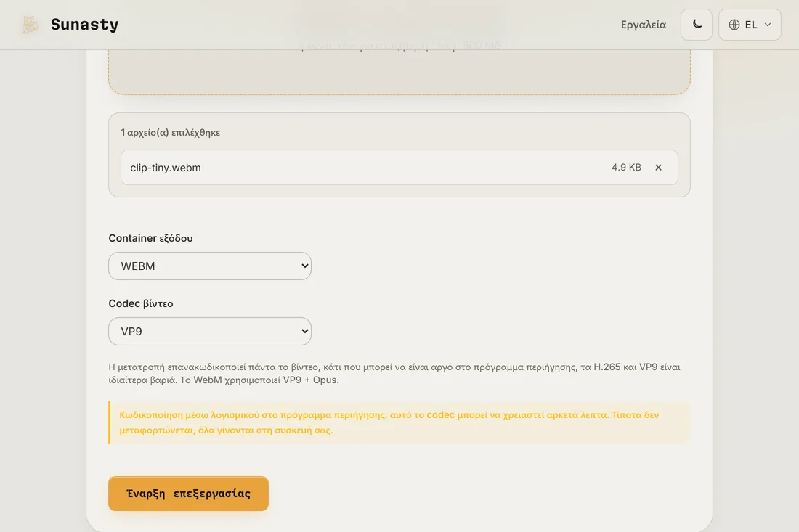Open the EL language dropdown

750,25
